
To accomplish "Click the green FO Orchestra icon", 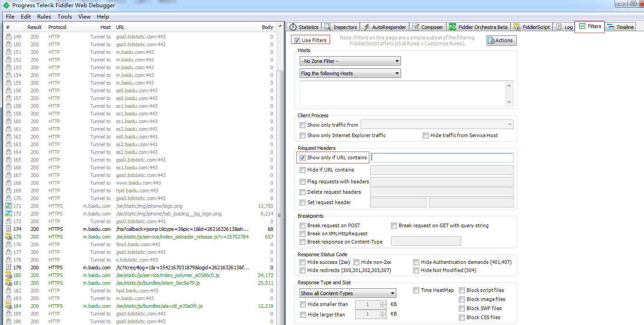I will 453,27.
